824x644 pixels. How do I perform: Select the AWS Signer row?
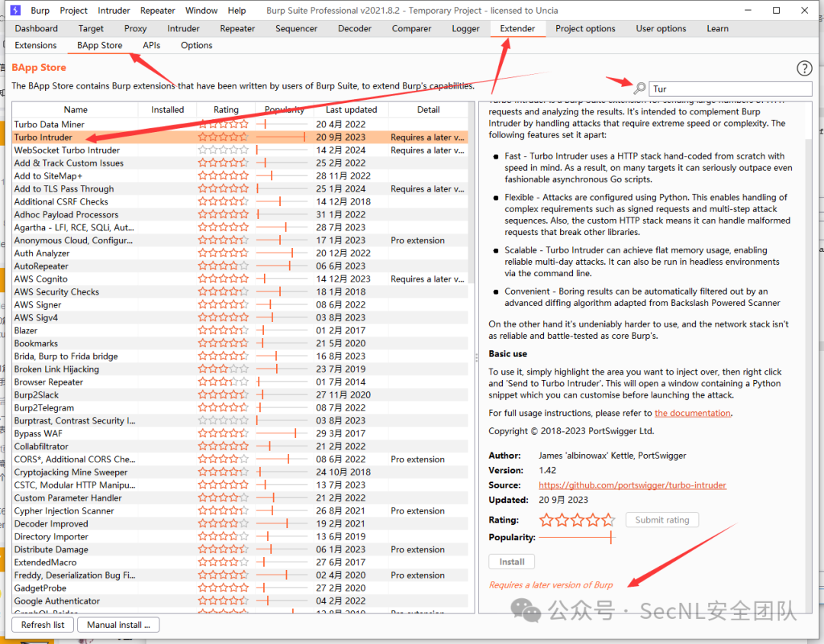(x=240, y=304)
